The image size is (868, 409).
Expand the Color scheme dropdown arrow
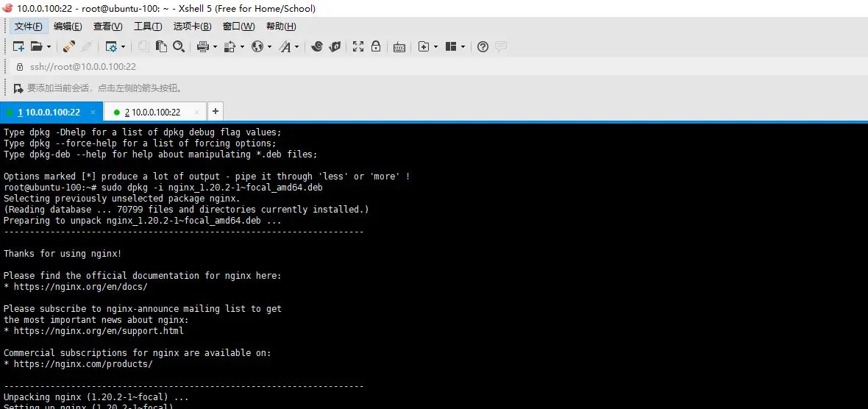[x=242, y=47]
